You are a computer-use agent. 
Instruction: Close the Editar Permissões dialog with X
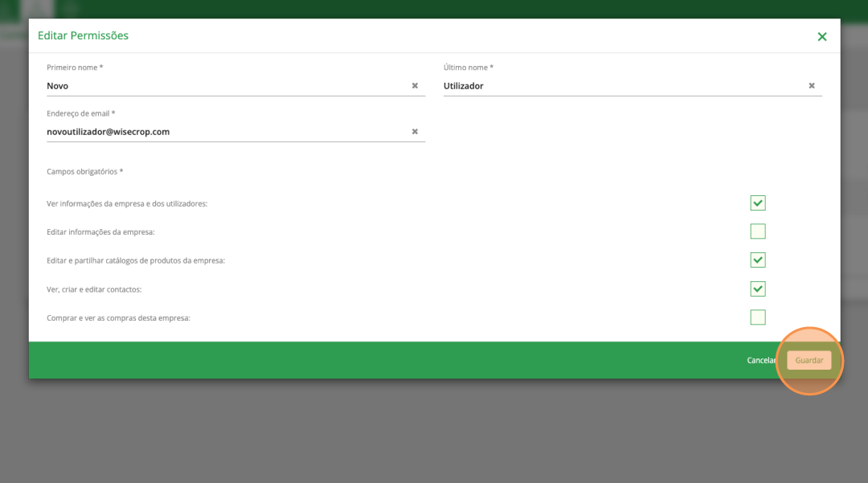821,37
